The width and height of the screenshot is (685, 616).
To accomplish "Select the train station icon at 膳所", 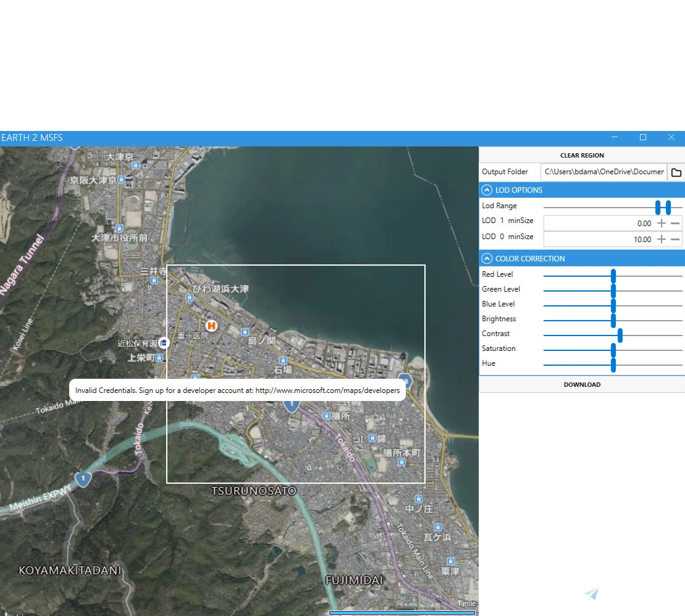I will tap(326, 416).
